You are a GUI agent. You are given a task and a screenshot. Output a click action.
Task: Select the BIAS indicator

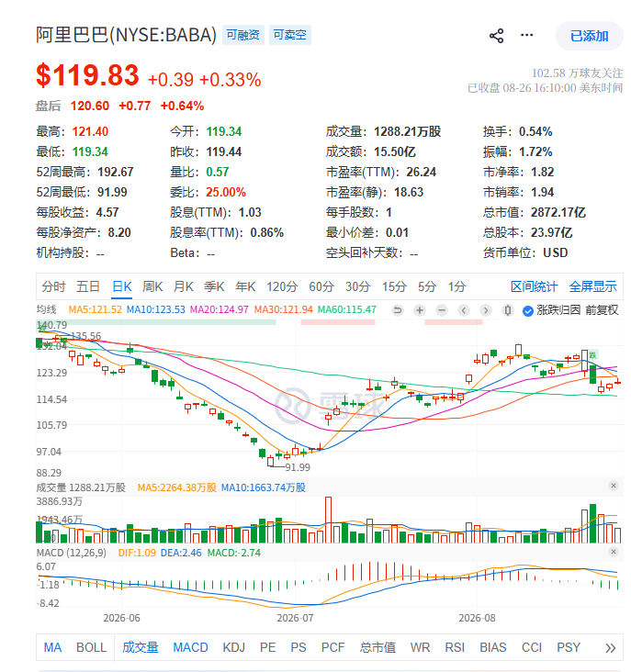click(493, 647)
